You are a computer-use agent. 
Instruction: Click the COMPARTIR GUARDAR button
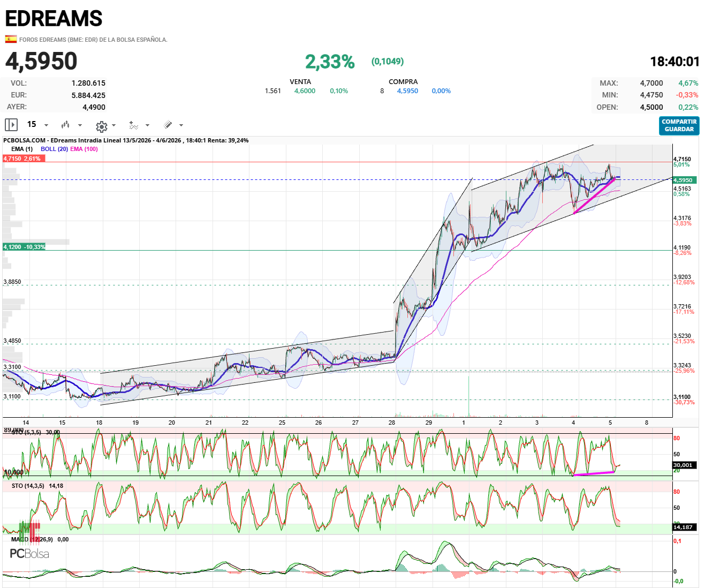[x=679, y=126]
